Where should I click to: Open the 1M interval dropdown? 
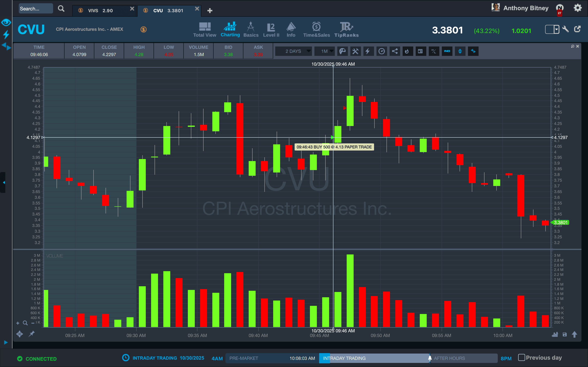[x=331, y=51]
